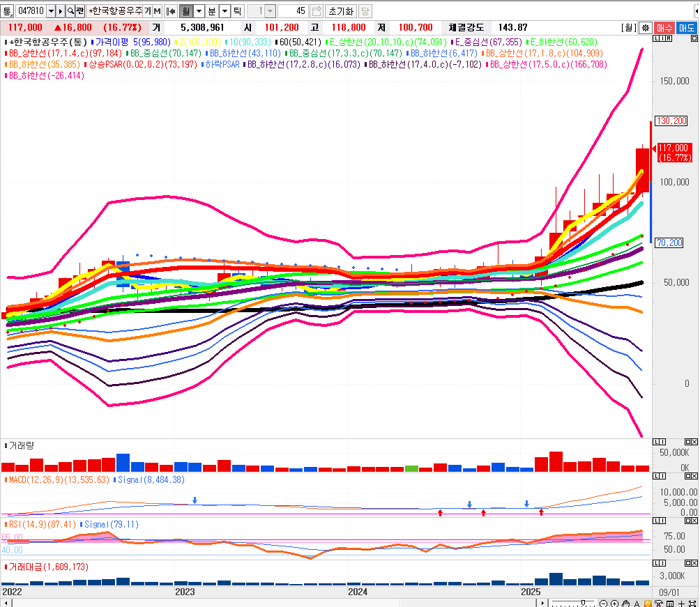This screenshot has height=607, width=700.
Task: Expand dropdown next to 월 period
Action: (199, 11)
